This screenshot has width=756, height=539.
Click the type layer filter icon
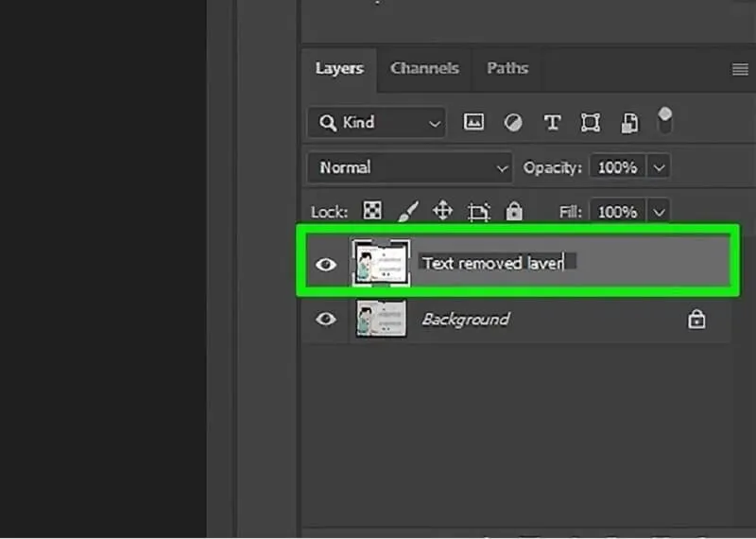[552, 122]
